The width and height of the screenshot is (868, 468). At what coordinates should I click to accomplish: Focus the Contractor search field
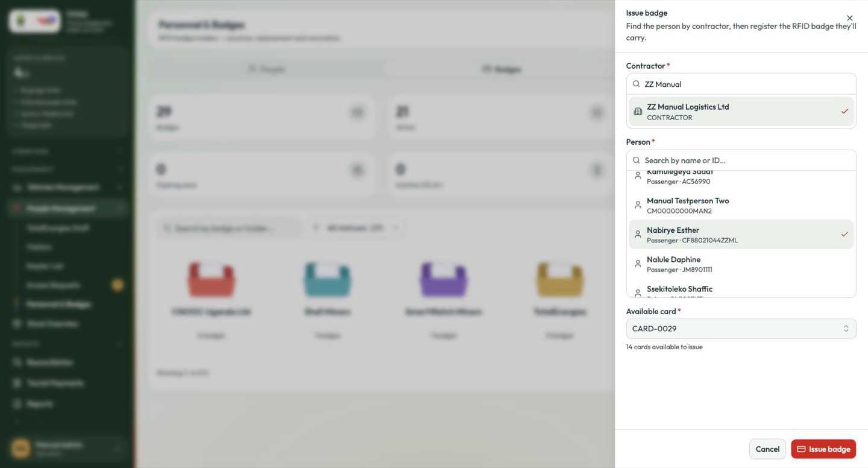pyautogui.click(x=741, y=84)
